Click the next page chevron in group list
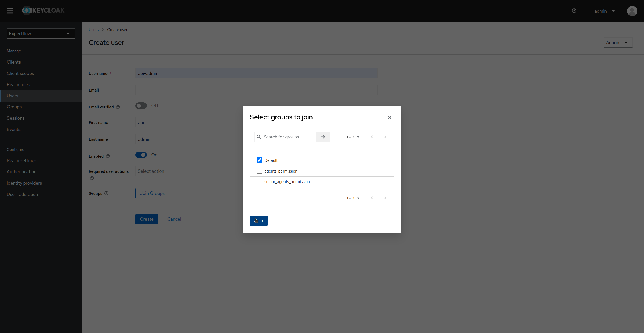 pos(385,137)
